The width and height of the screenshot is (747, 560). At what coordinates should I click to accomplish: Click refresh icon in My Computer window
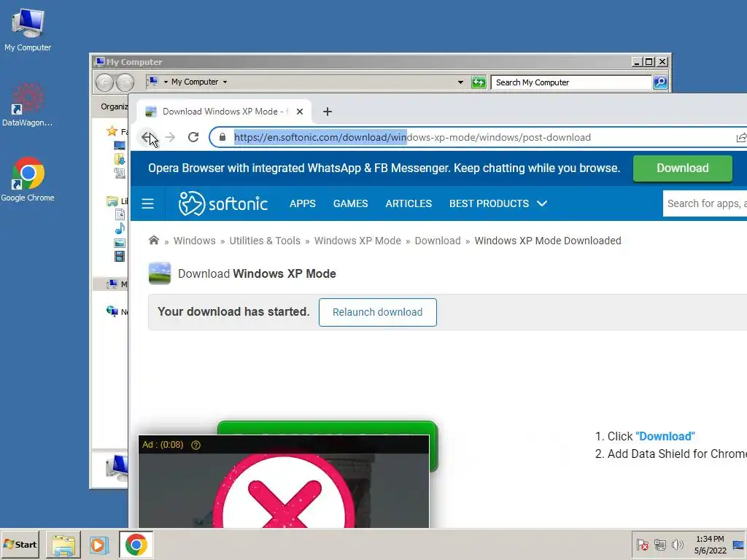pos(479,82)
